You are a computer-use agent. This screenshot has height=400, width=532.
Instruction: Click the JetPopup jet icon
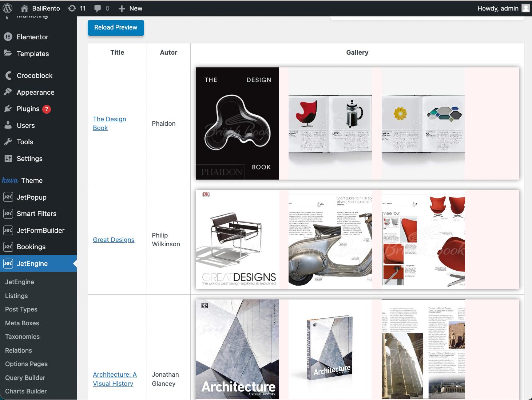coord(8,197)
